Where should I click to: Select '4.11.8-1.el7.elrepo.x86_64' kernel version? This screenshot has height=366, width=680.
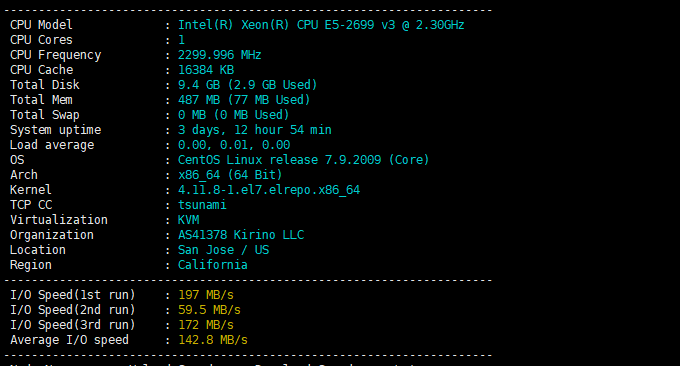(x=269, y=190)
